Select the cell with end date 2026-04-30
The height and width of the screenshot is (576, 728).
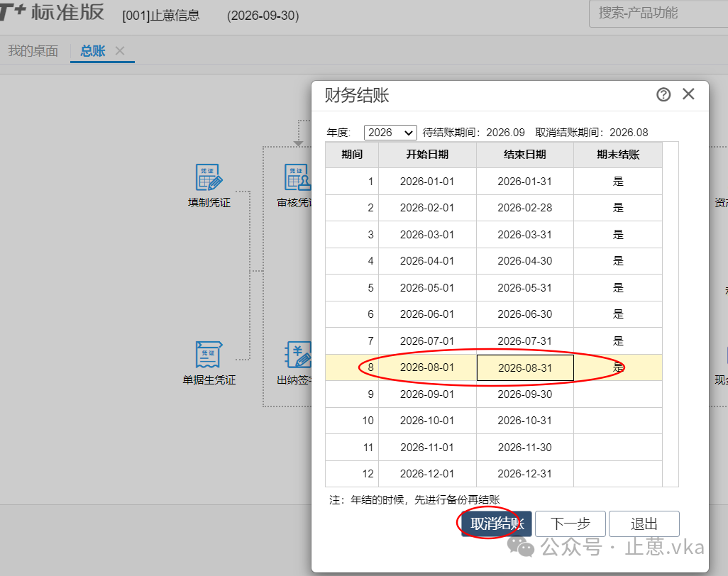(524, 261)
